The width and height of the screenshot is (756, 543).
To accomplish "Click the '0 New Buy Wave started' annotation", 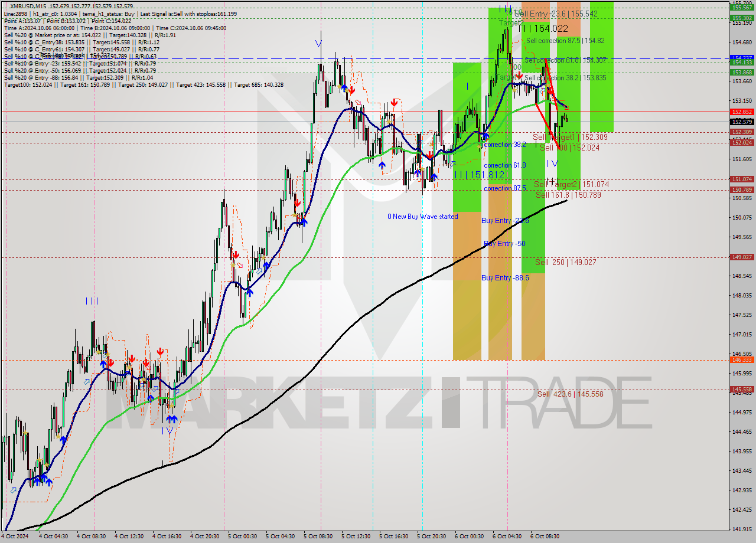I will [422, 217].
